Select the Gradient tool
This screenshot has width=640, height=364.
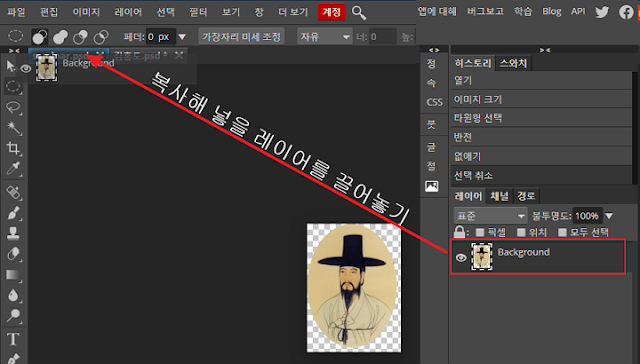[x=13, y=275]
